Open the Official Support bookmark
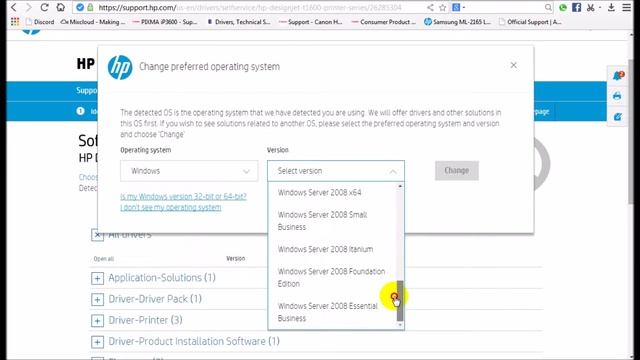The image size is (640, 360). (530, 22)
